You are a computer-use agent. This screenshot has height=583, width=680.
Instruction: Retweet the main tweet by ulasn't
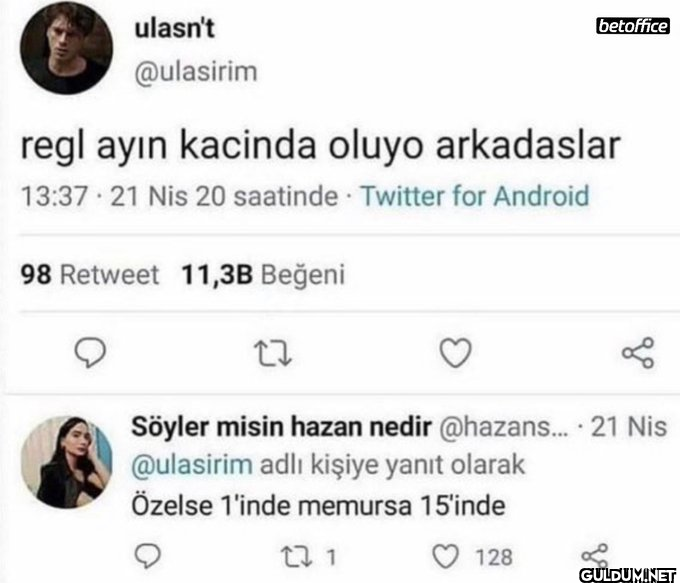[268, 352]
